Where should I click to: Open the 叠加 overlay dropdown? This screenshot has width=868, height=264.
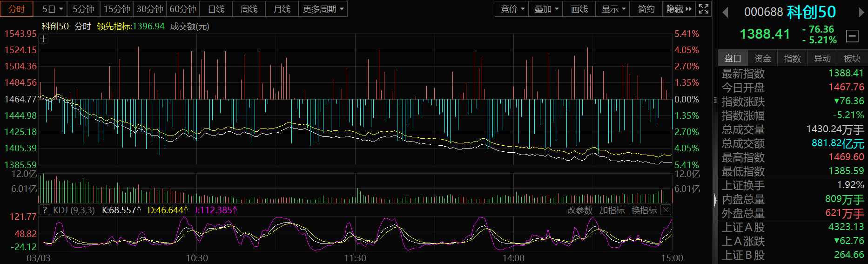coord(546,9)
